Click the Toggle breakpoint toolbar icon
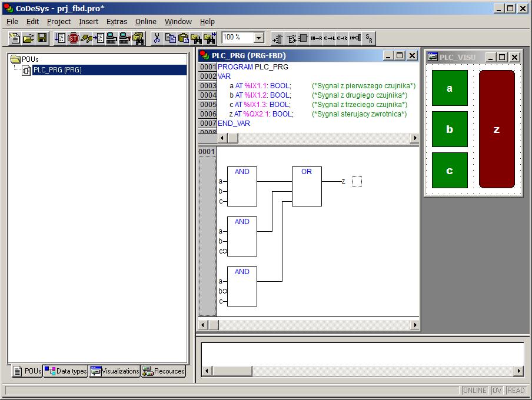532x400 pixels. pyautogui.click(x=99, y=38)
